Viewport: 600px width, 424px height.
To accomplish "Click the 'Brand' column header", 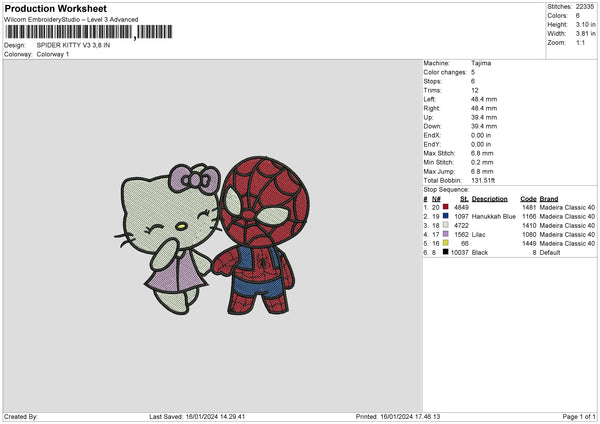I will coord(549,199).
